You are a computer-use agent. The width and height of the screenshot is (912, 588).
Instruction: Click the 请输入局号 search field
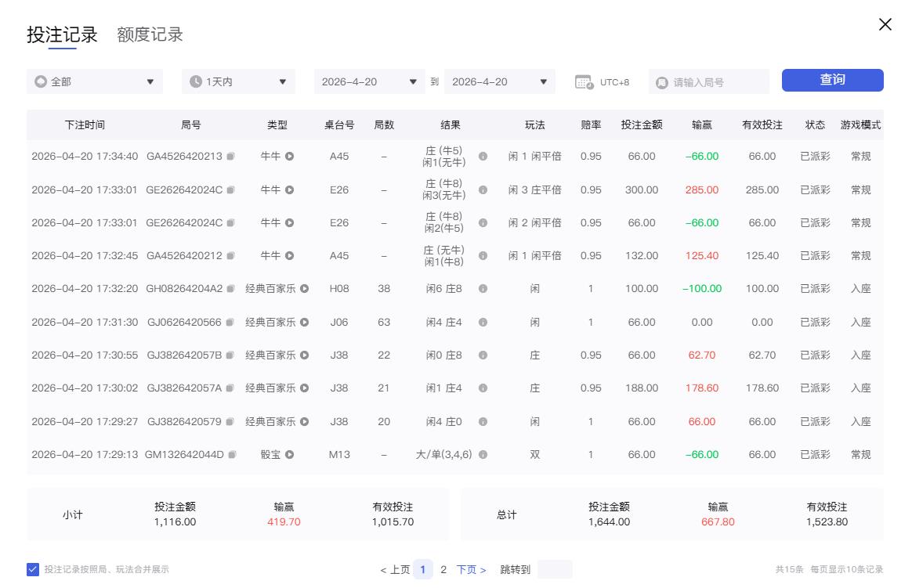click(x=709, y=82)
